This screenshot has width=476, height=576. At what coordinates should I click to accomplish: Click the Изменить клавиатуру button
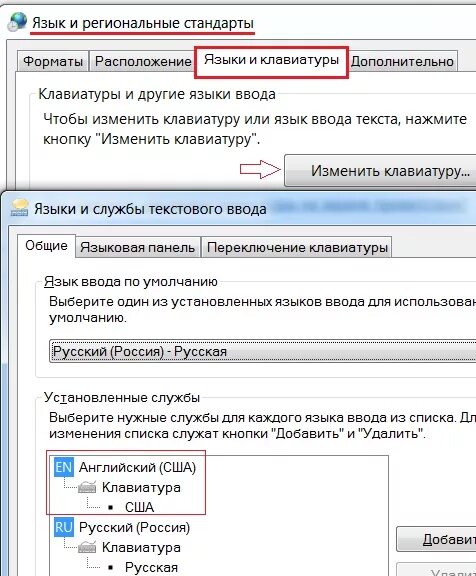(x=381, y=171)
